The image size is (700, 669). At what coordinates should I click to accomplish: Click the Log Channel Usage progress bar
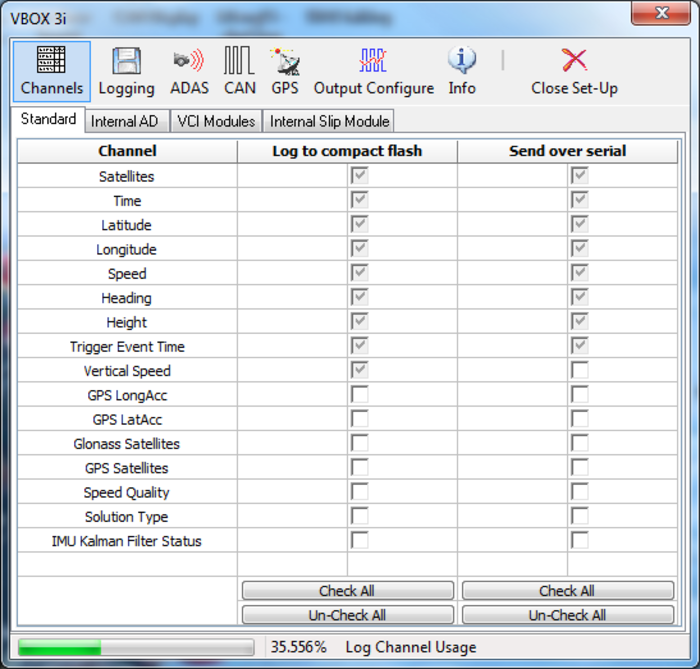(136, 647)
